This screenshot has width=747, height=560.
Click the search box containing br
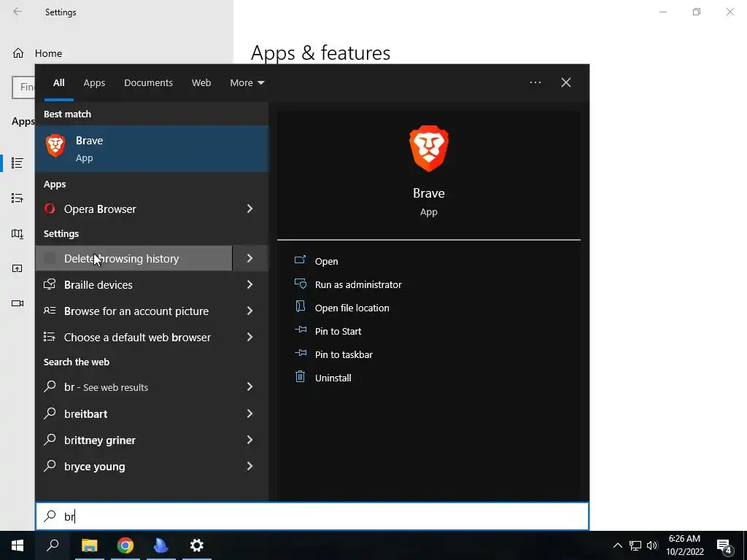pyautogui.click(x=312, y=516)
